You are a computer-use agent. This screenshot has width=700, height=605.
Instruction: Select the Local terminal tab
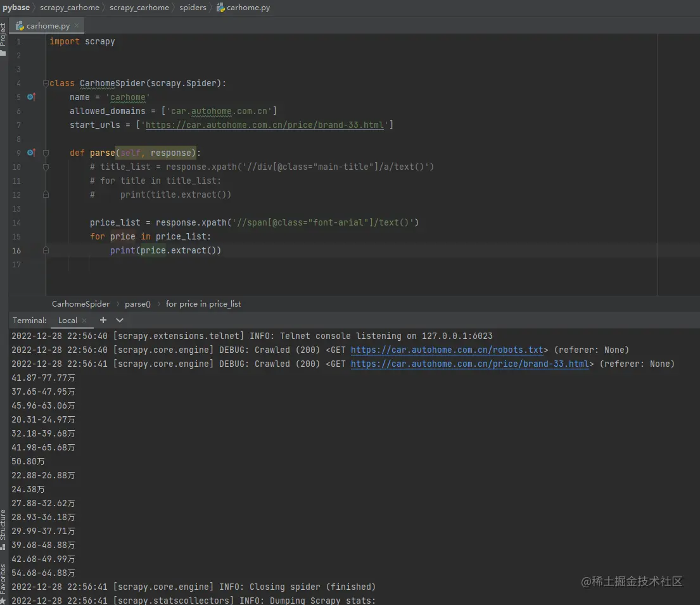pyautogui.click(x=67, y=321)
